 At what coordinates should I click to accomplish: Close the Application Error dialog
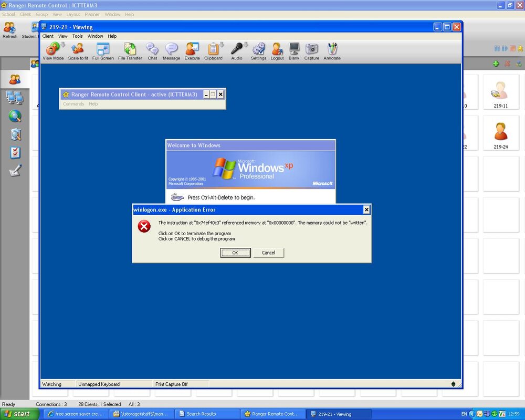point(366,209)
